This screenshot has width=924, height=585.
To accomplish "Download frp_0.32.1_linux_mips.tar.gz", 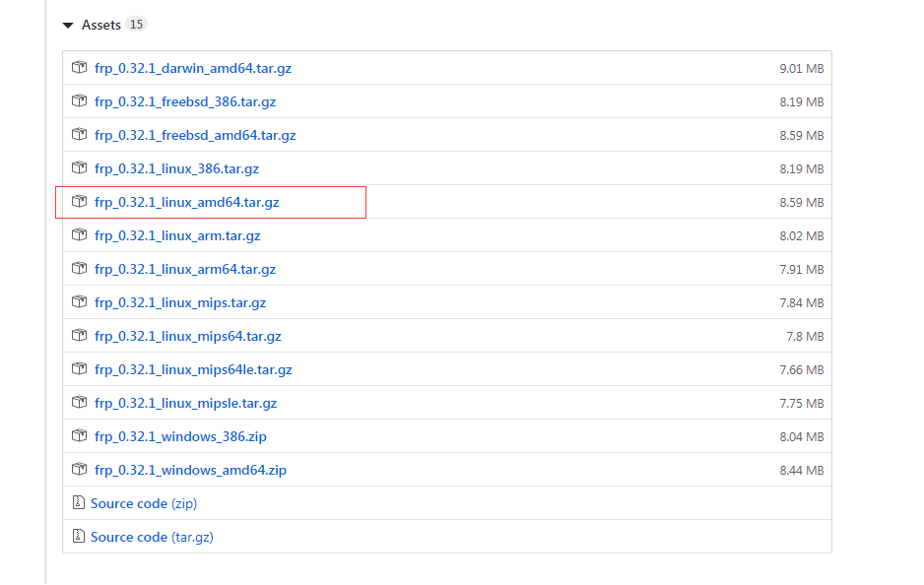I will coord(180,302).
